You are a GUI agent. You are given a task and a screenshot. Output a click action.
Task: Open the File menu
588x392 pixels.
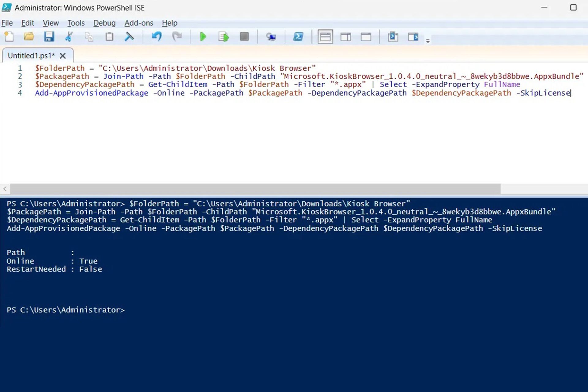pos(7,23)
